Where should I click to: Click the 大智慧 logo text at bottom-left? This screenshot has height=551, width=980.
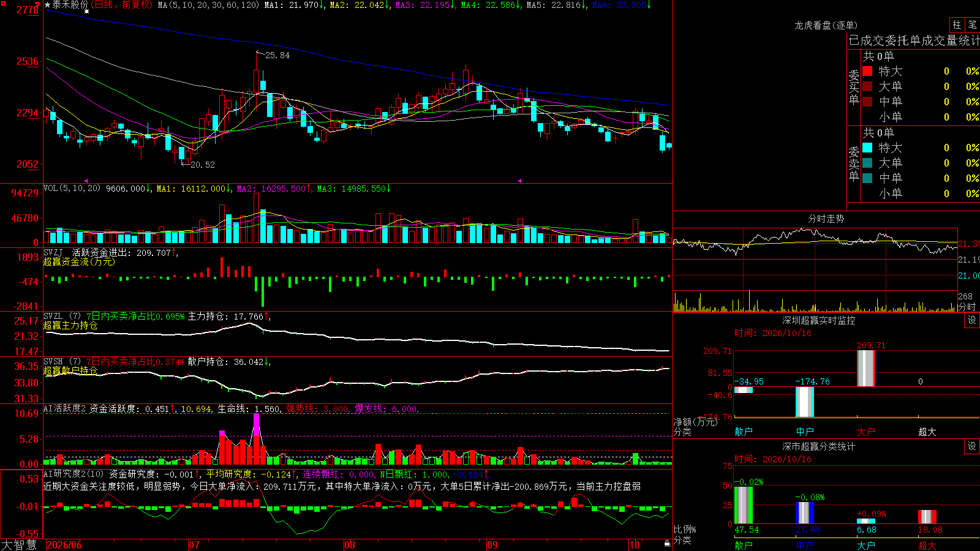[19, 545]
